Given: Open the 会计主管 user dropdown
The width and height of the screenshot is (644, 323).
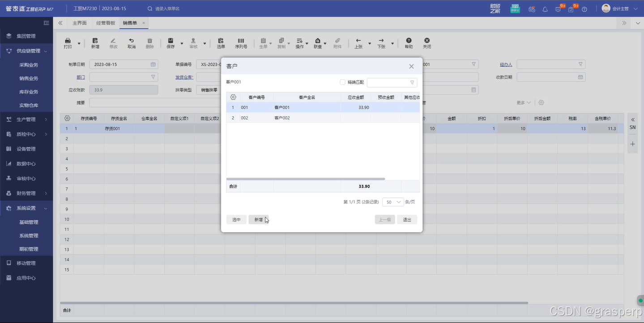Looking at the screenshot, I should pyautogui.click(x=620, y=8).
